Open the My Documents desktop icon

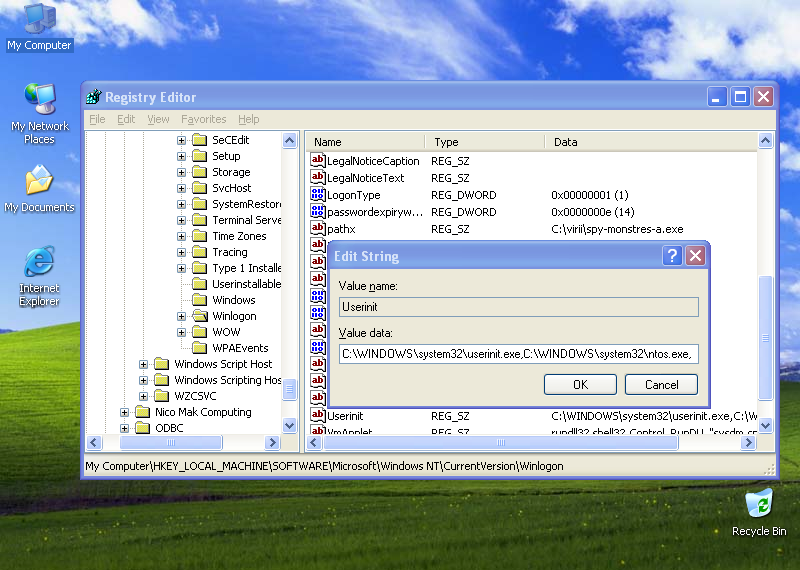[39, 189]
